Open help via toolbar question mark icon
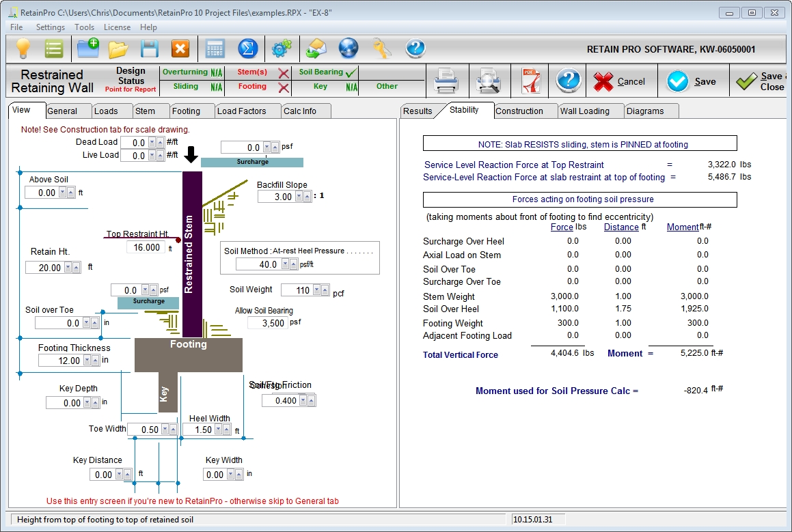 tap(415, 48)
